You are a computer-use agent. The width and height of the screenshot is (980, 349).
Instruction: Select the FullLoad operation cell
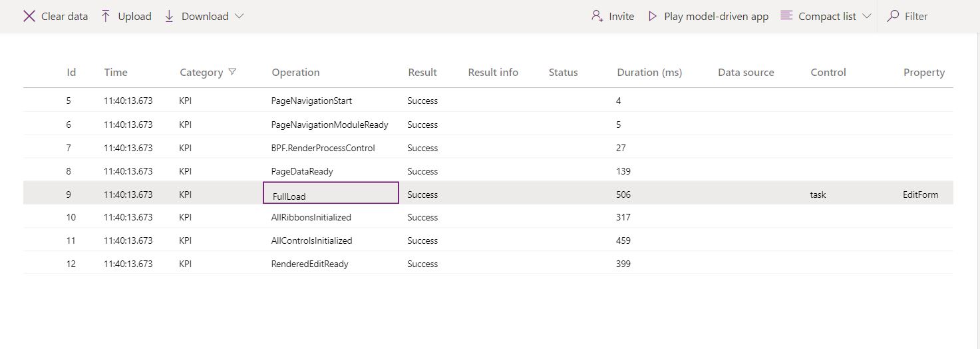[331, 194]
